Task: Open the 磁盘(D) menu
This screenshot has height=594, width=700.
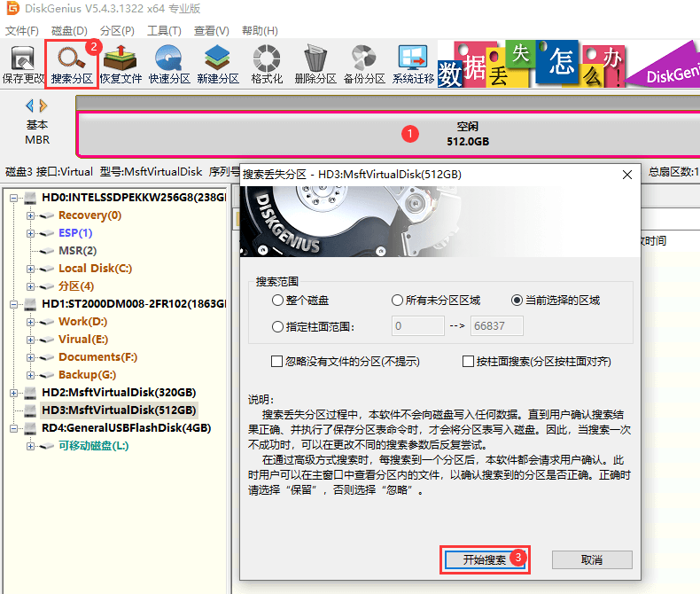Action: coord(69,31)
